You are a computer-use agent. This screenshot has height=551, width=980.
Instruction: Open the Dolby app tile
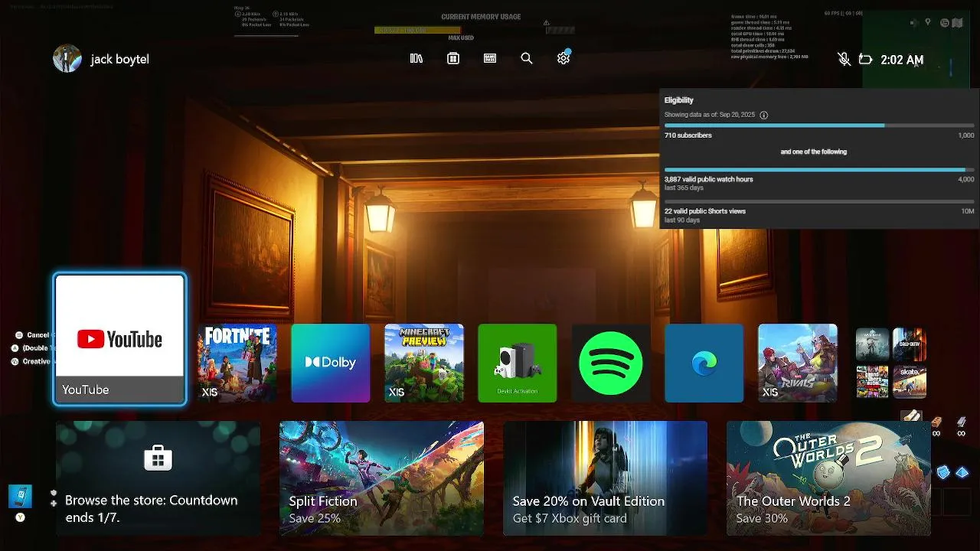pos(331,363)
